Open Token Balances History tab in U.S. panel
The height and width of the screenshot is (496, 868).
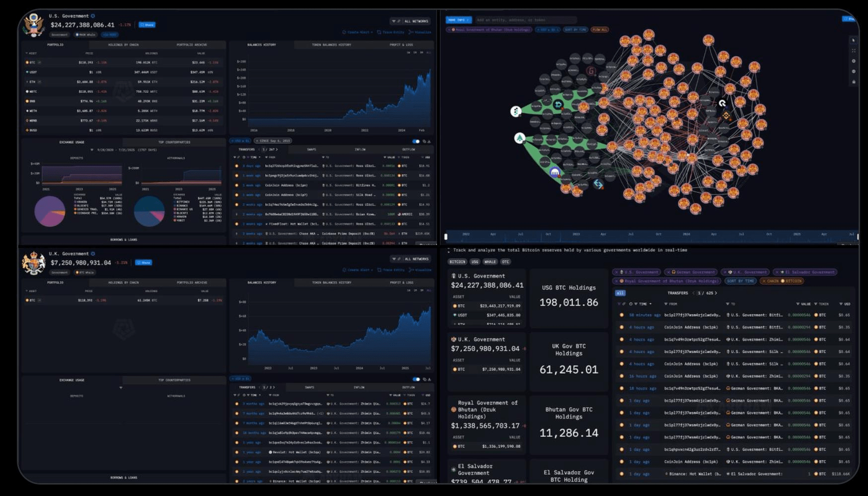[331, 45]
